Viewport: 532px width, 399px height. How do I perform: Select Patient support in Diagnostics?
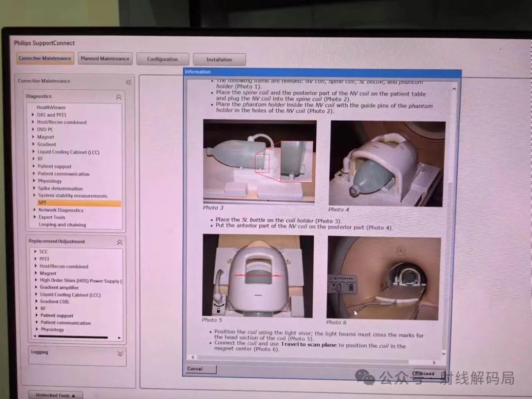click(x=54, y=166)
